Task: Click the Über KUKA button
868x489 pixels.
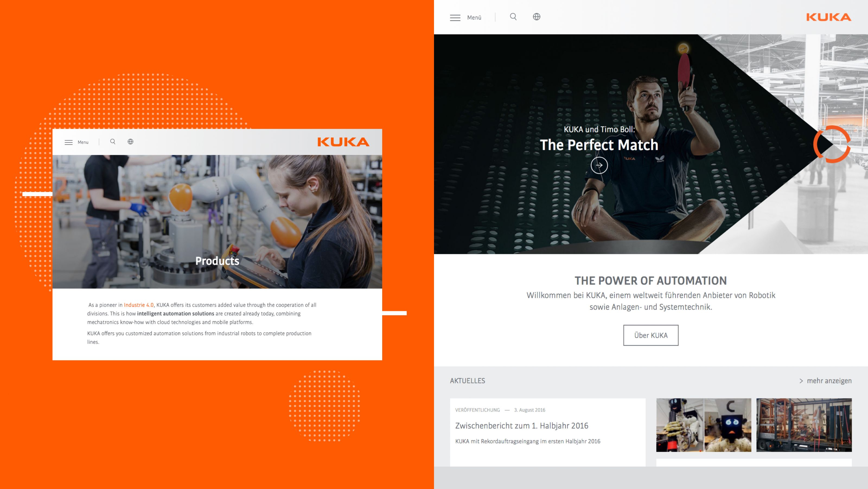Action: (x=651, y=335)
